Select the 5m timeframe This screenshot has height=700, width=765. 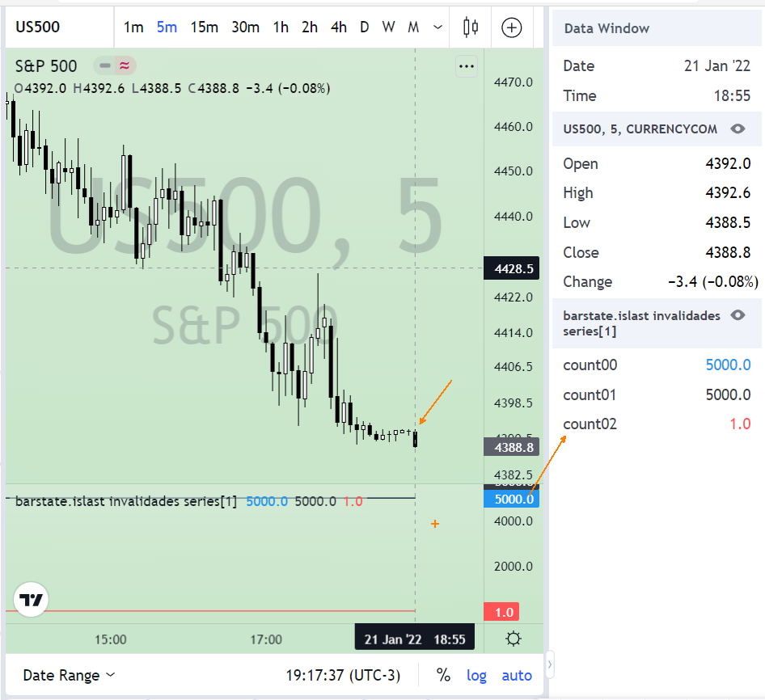pyautogui.click(x=167, y=27)
